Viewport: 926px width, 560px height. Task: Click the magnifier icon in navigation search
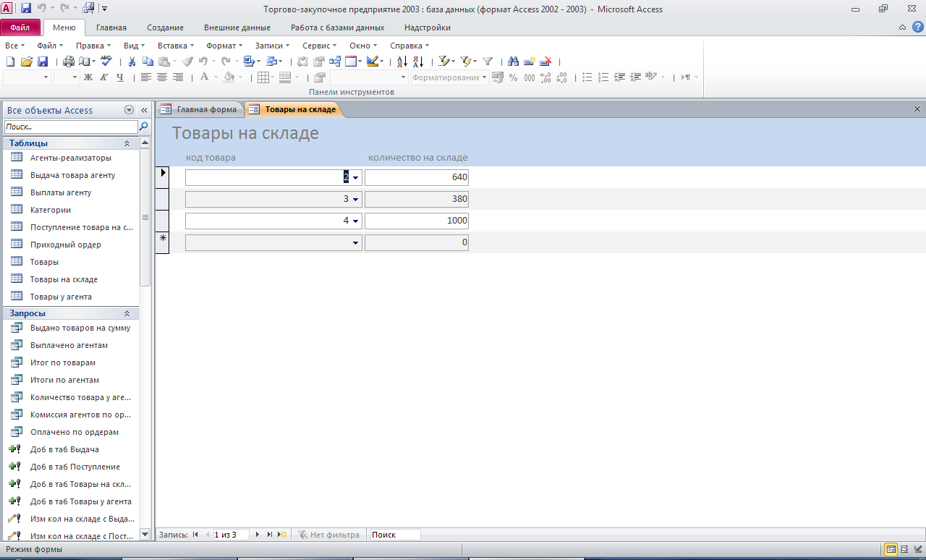pyautogui.click(x=143, y=126)
